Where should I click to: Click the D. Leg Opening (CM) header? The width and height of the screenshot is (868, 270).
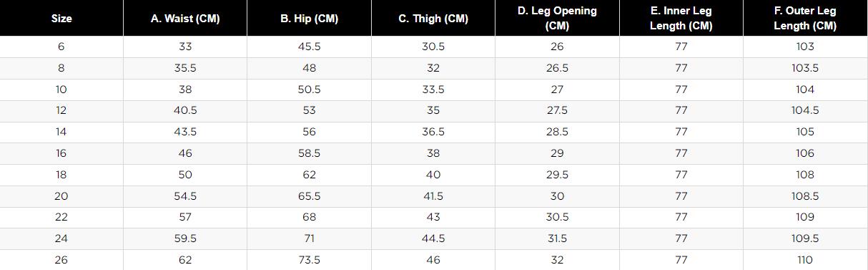point(557,19)
